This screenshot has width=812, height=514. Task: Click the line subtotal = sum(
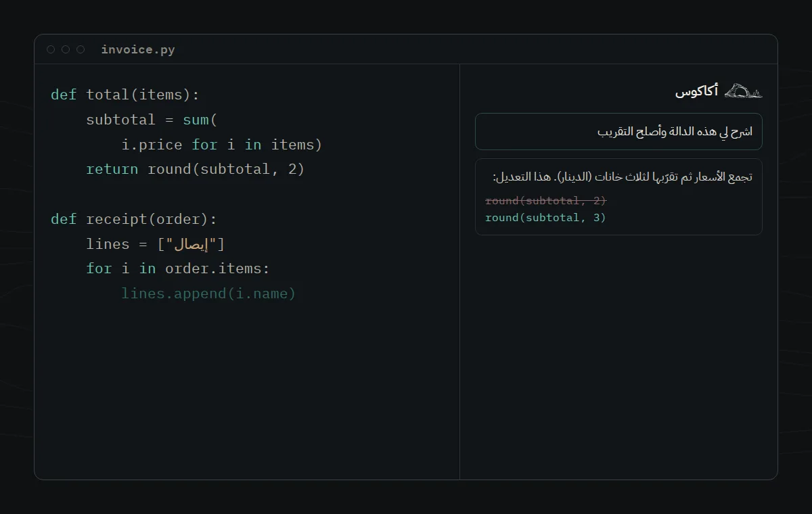point(152,120)
